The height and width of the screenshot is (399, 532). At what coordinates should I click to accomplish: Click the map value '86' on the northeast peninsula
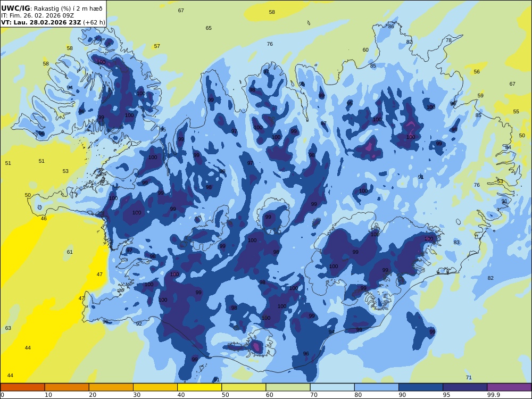point(391,26)
